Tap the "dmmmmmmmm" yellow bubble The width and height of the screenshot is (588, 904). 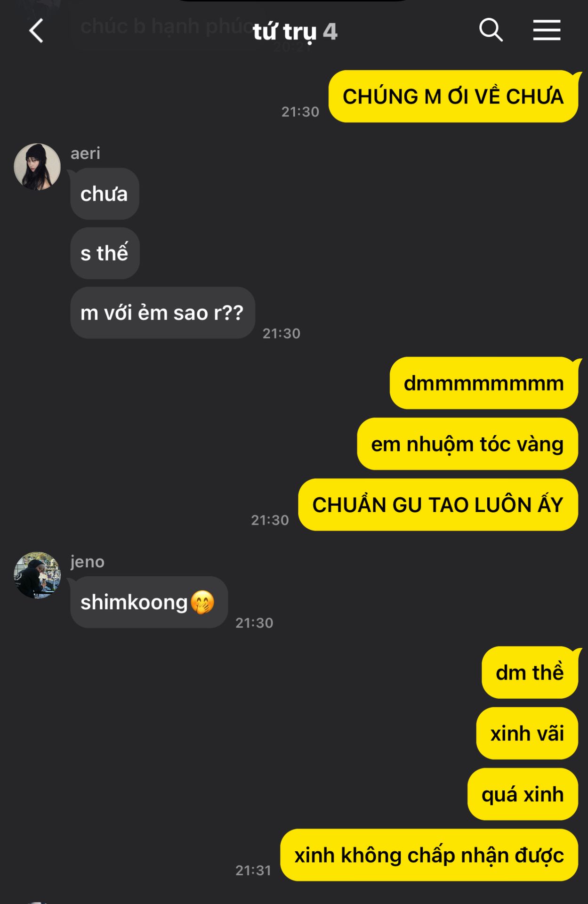[483, 383]
